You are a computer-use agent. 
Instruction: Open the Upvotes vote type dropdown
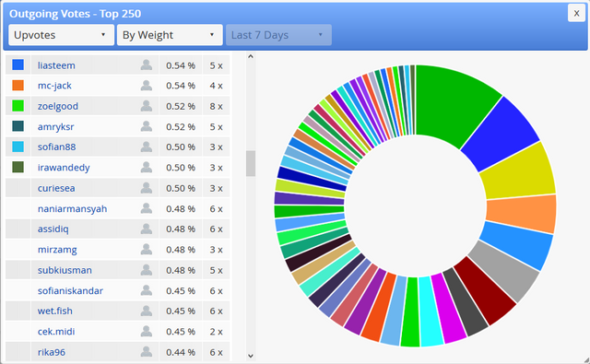(x=62, y=35)
